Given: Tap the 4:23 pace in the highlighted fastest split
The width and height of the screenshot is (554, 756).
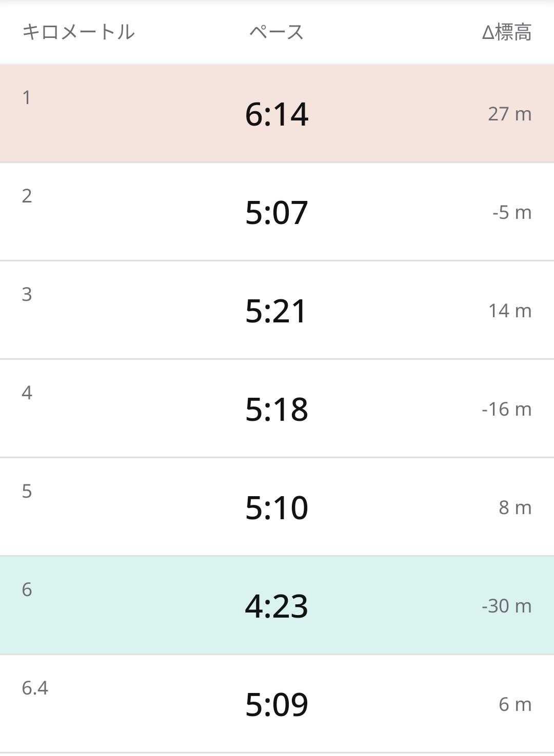Looking at the screenshot, I should point(276,606).
